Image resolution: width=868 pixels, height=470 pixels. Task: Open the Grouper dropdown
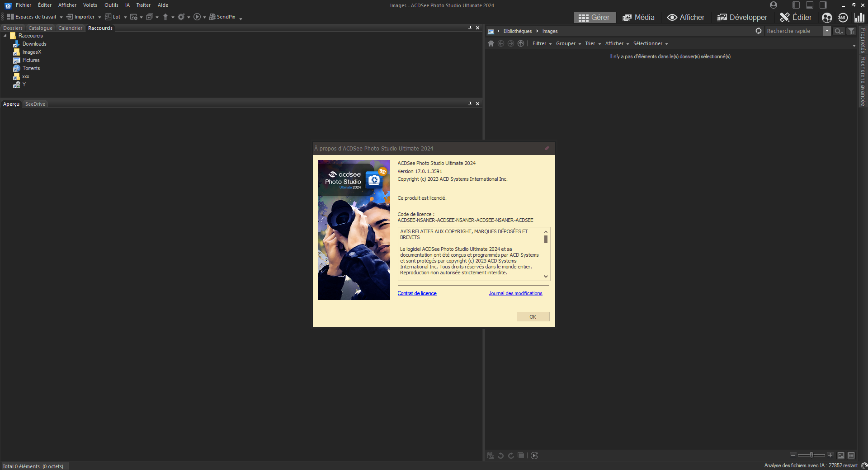tap(568, 43)
